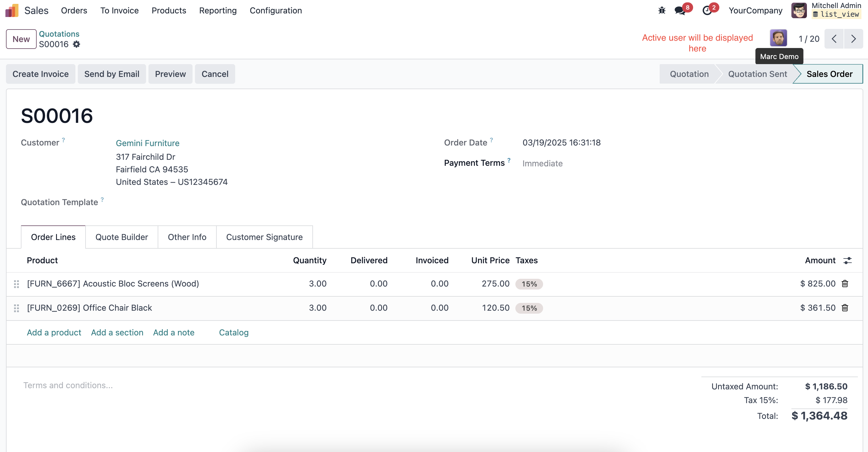The height and width of the screenshot is (452, 868).
Task: Click the Sales app logo icon
Action: tap(12, 10)
